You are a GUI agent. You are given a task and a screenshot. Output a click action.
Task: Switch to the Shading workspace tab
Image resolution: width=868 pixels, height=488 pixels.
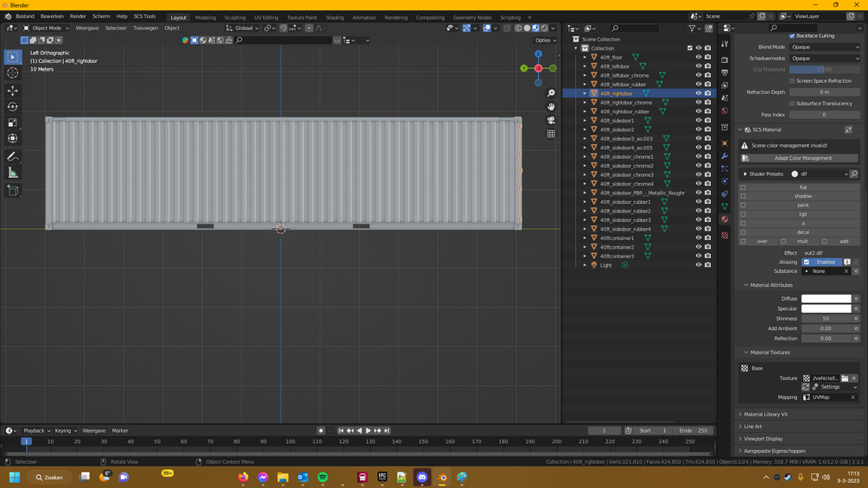[x=334, y=17]
